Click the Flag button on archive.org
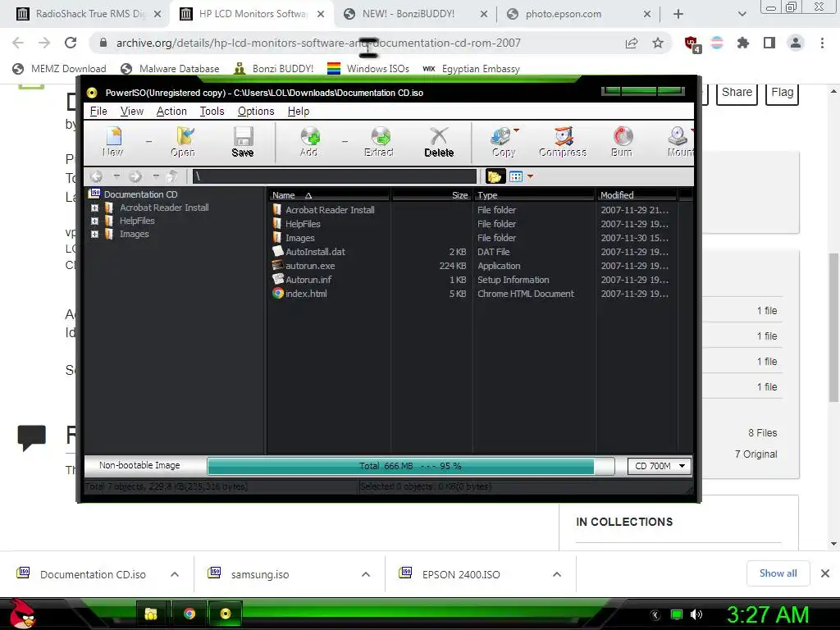This screenshot has width=840, height=630. click(x=782, y=92)
